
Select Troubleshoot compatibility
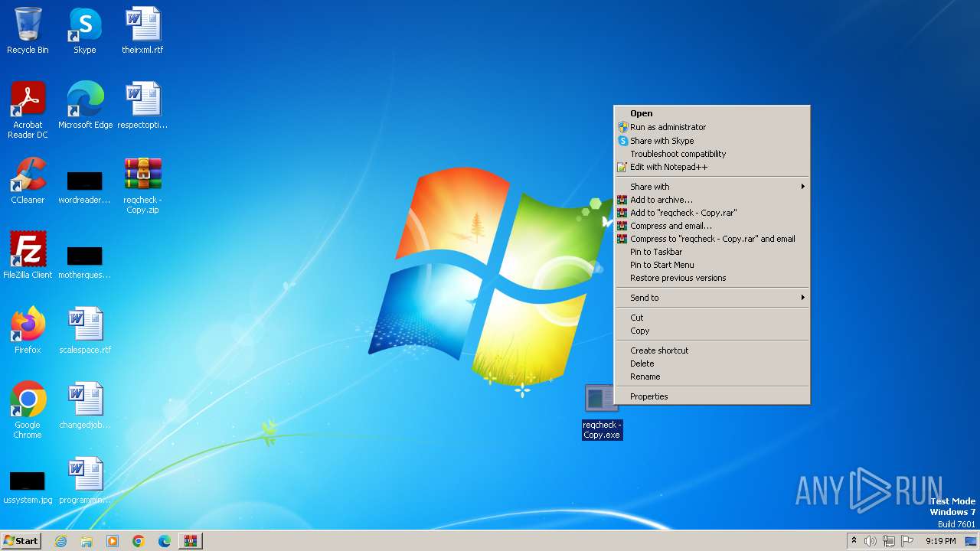pos(712,154)
